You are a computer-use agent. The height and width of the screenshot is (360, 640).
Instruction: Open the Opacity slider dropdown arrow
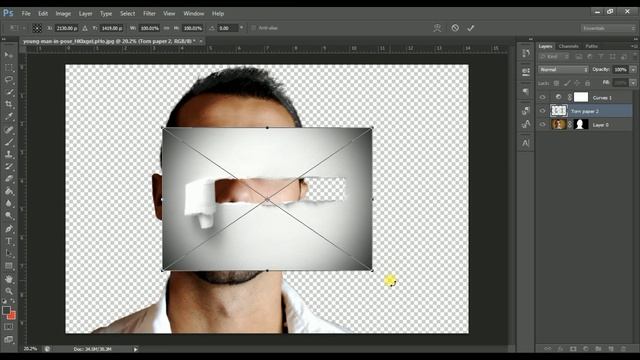tap(633, 70)
